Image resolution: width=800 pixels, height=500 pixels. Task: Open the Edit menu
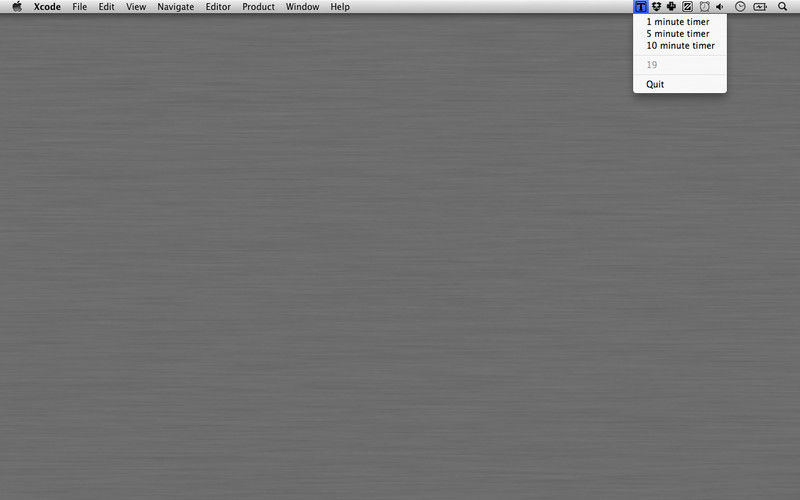(106, 7)
